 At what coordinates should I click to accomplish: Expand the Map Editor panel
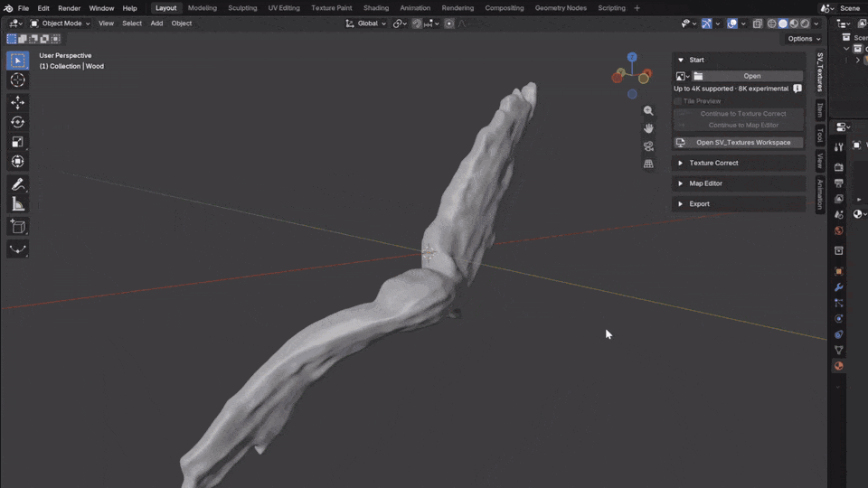click(x=739, y=183)
